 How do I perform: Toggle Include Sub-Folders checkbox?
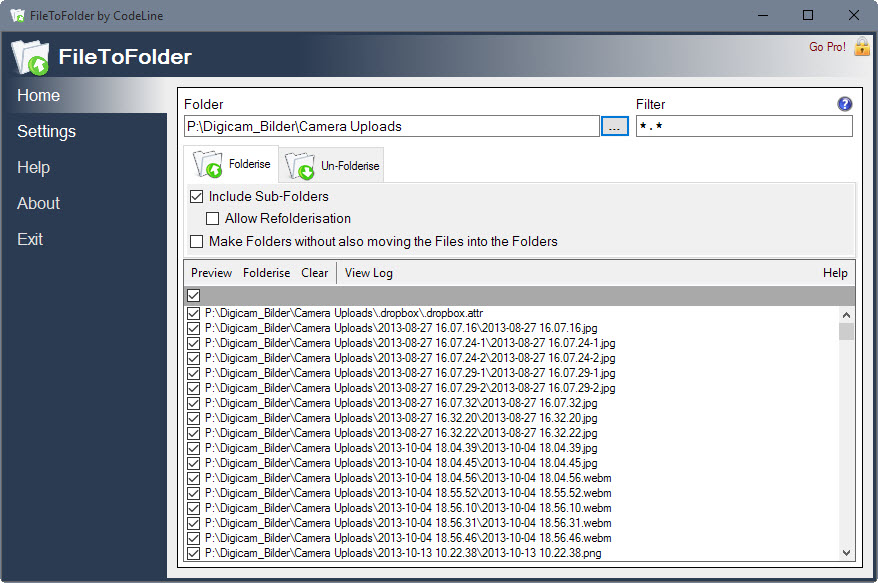pyautogui.click(x=197, y=197)
